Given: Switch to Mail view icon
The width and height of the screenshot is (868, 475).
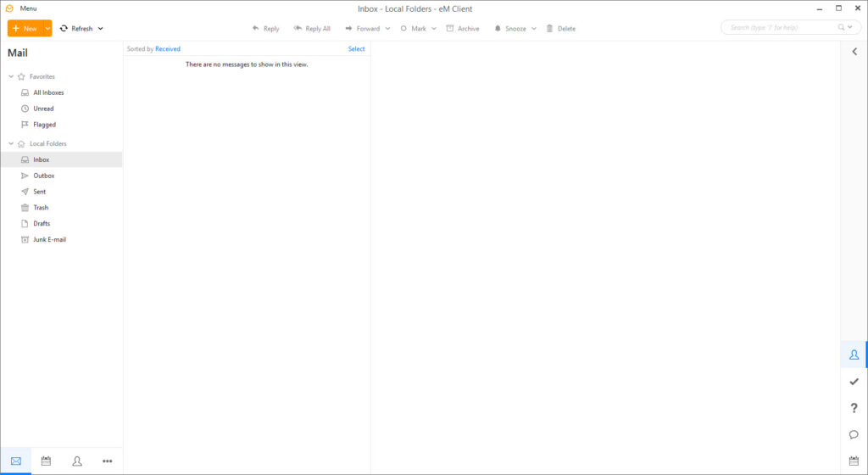Looking at the screenshot, I should 16,461.
